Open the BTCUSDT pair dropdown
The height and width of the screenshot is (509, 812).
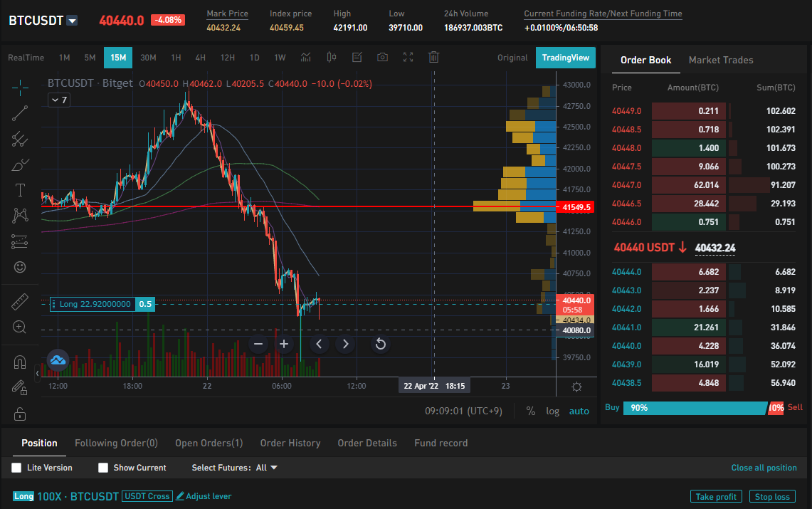click(x=73, y=21)
